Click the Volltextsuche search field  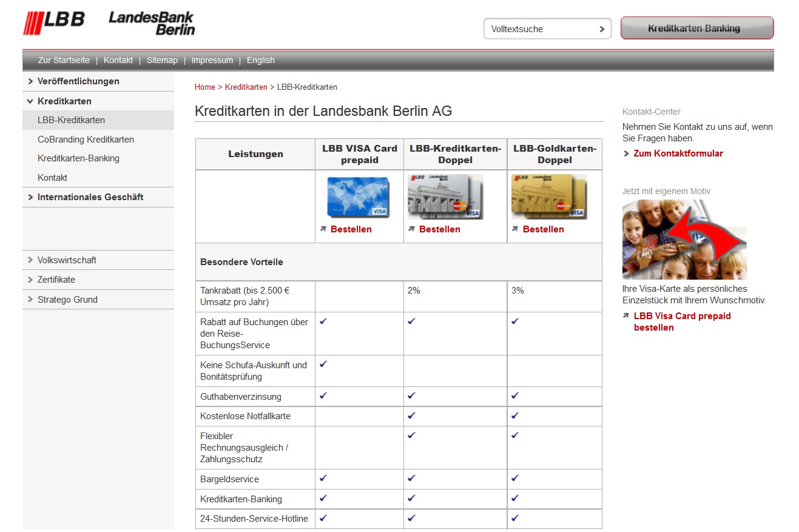(x=548, y=29)
